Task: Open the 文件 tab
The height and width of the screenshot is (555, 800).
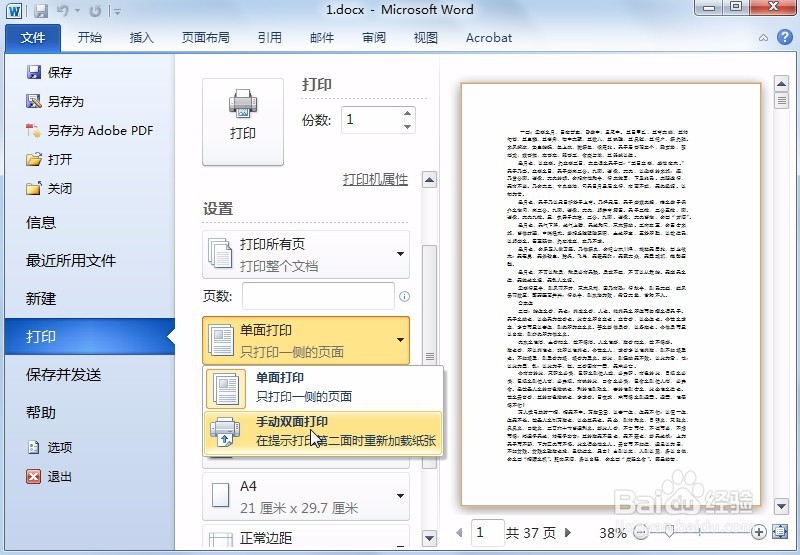Action: point(33,38)
